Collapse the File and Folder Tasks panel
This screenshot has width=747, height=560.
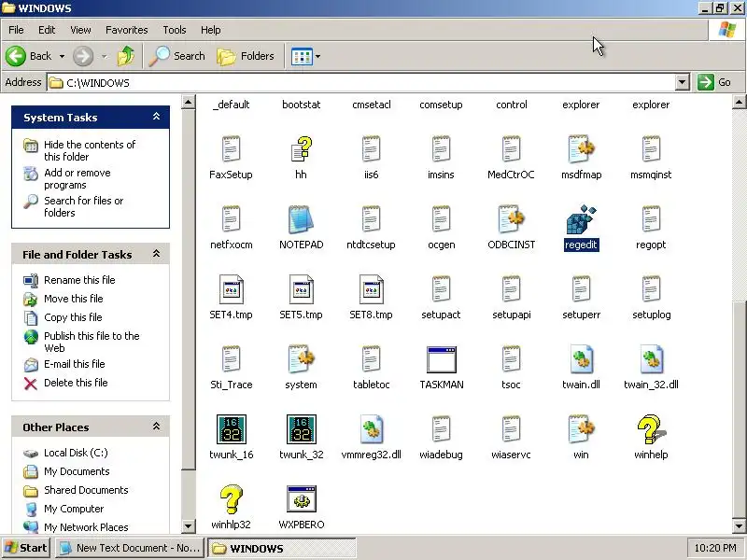[x=156, y=254]
